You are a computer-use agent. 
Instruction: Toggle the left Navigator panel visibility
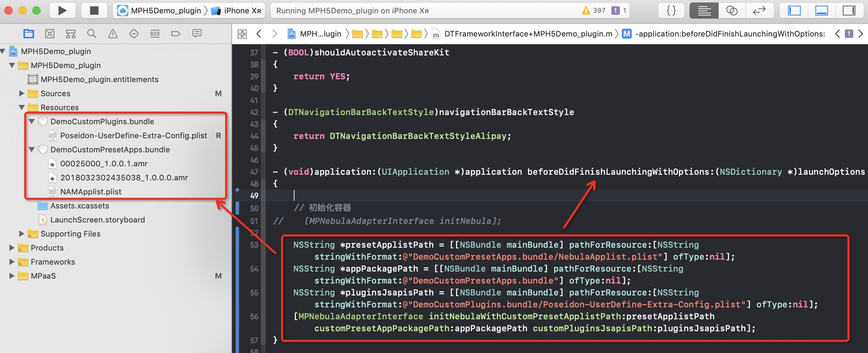[x=794, y=11]
